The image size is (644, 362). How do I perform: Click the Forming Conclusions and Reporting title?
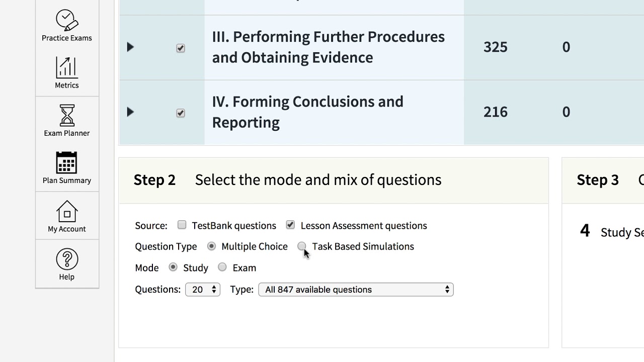tap(307, 112)
